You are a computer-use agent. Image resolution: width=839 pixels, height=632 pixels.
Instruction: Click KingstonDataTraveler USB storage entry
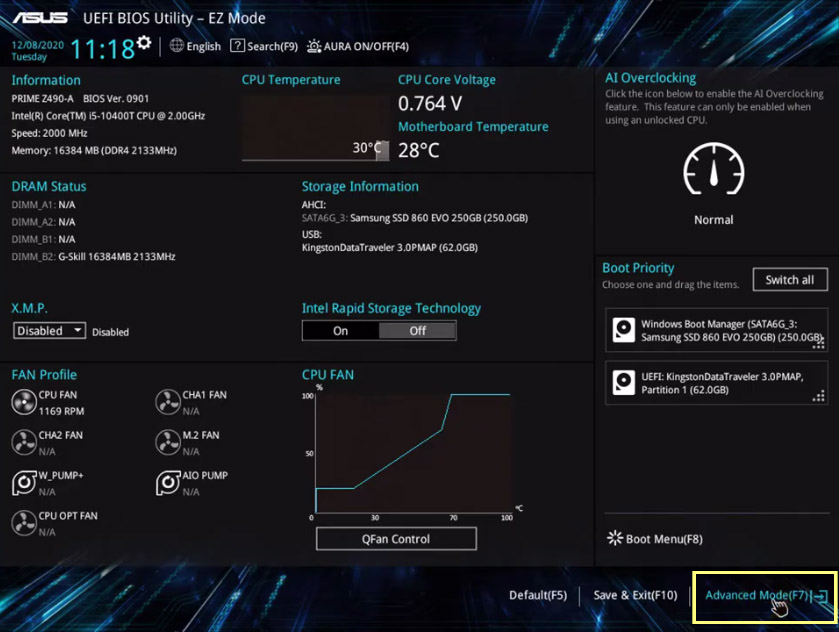click(x=390, y=248)
